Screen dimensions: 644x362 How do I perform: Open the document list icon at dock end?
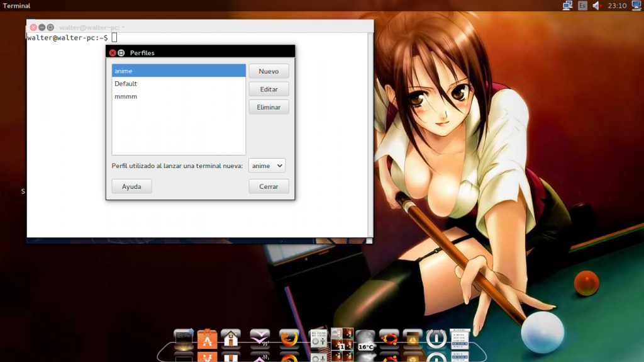pos(460,339)
